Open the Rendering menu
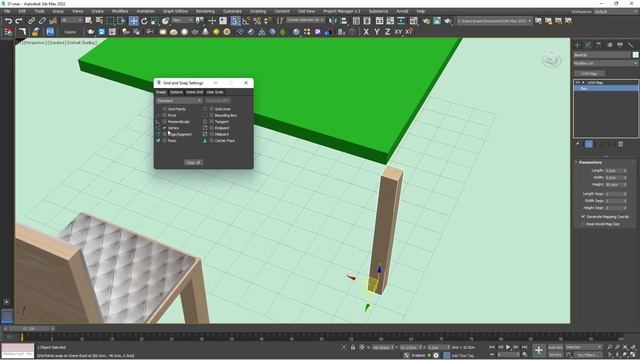This screenshot has height=360, width=640. (x=205, y=11)
